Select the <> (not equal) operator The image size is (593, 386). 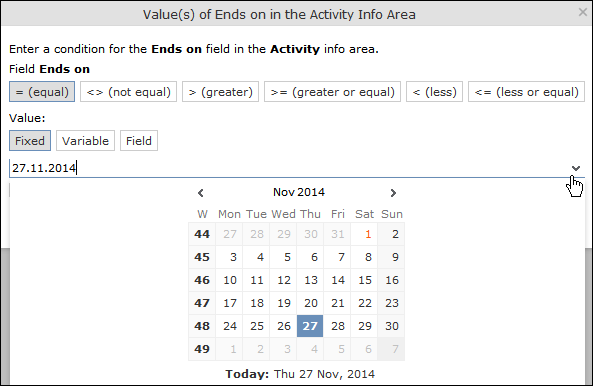[x=129, y=92]
